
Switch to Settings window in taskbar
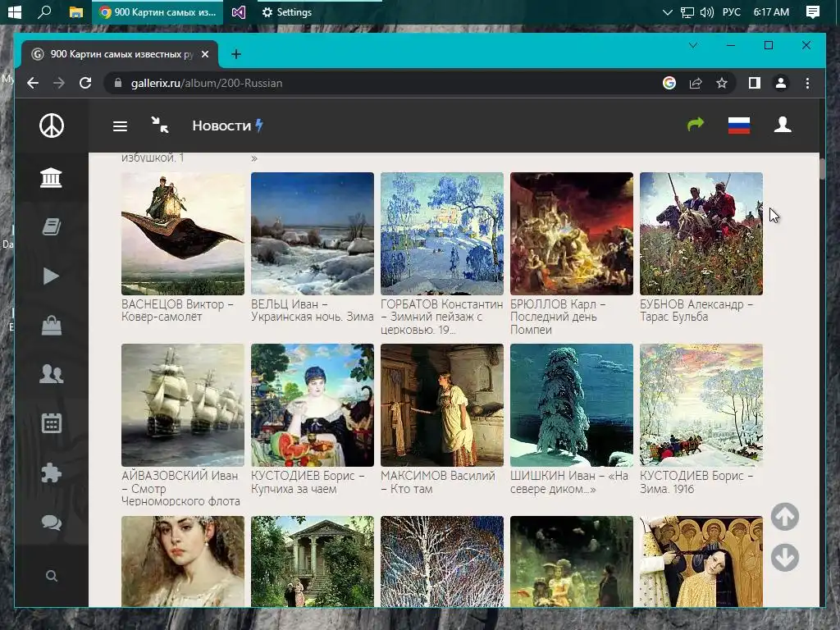[x=287, y=11]
